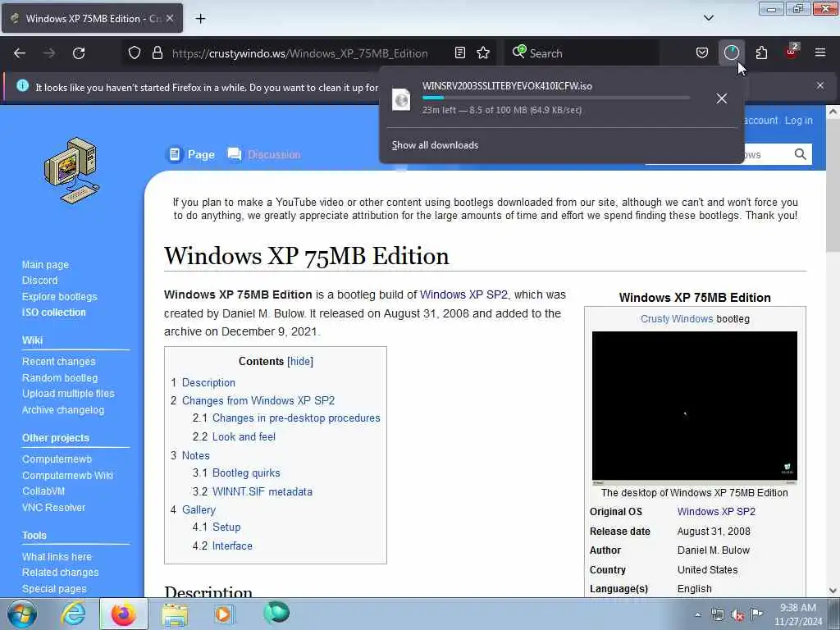Screen dimensions: 840x630
Task: Open the Firefox hamburger menu
Action: click(820, 52)
